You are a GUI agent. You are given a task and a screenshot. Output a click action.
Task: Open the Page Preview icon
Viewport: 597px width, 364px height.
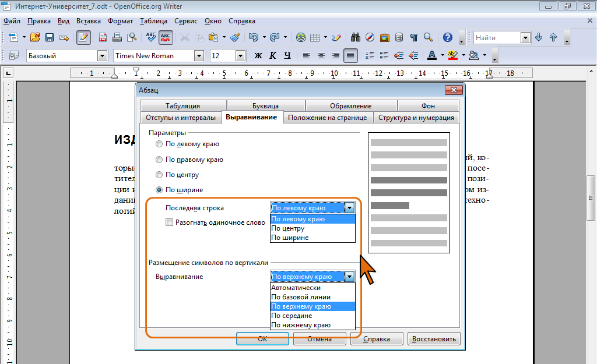132,37
